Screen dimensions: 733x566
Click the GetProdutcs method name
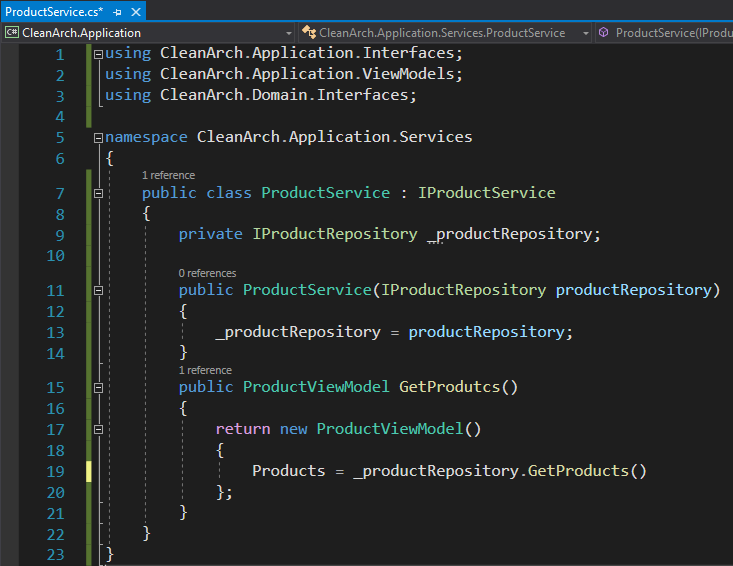(x=449, y=387)
